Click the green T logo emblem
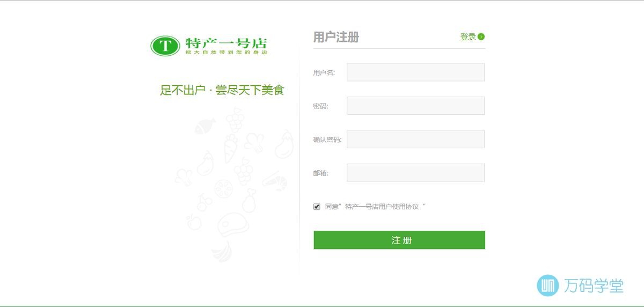 [165, 46]
